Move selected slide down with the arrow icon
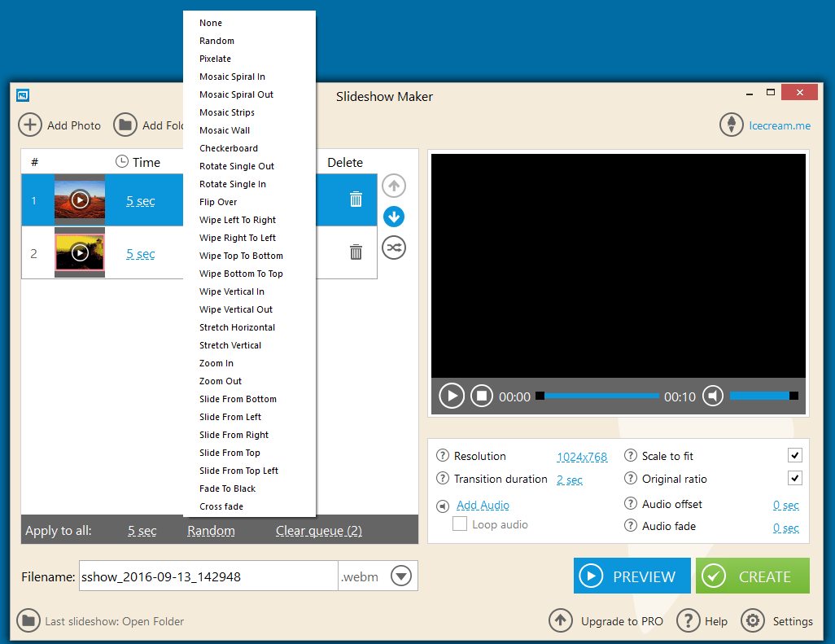 (x=394, y=217)
